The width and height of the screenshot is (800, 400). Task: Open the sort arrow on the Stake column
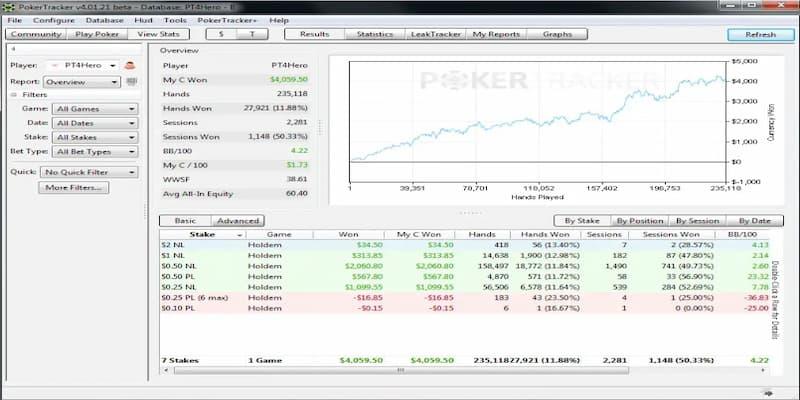[240, 235]
